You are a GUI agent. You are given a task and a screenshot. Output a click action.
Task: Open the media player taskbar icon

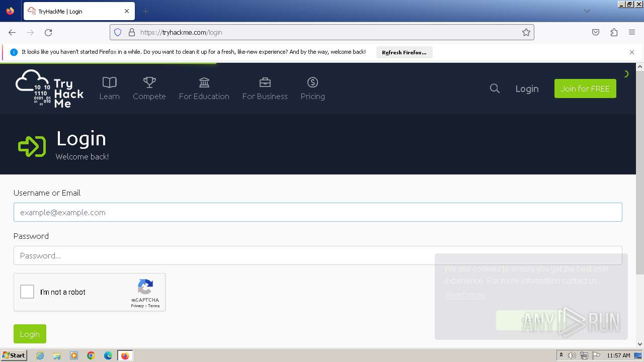tap(74, 355)
